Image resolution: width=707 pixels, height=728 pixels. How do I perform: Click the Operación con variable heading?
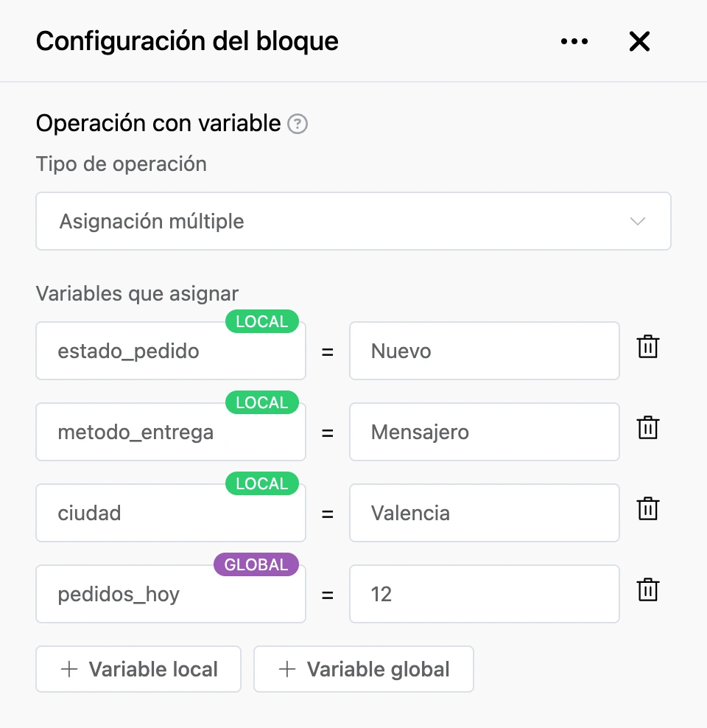[158, 124]
